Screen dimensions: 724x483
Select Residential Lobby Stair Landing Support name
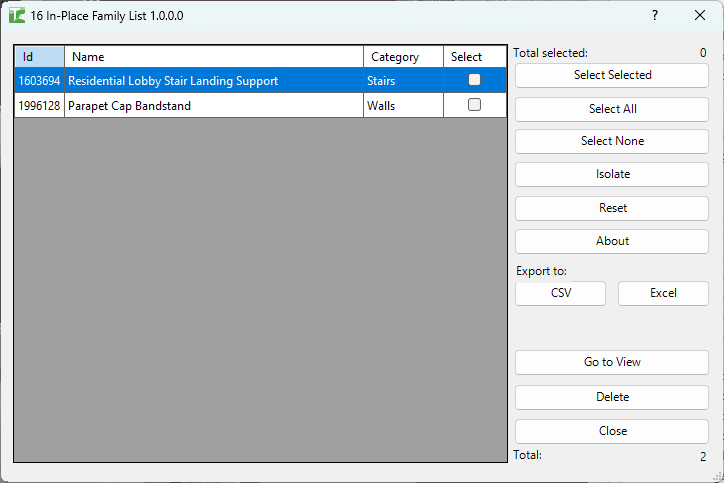point(214,80)
